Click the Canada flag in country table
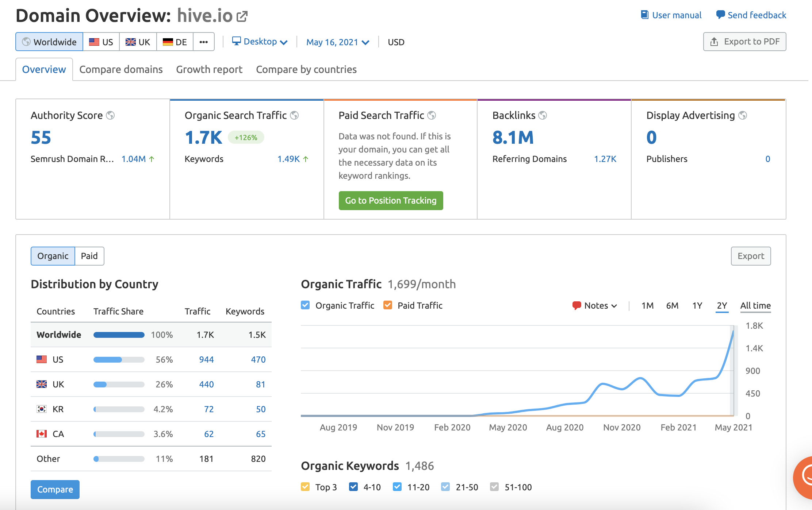The image size is (812, 510). (x=42, y=434)
